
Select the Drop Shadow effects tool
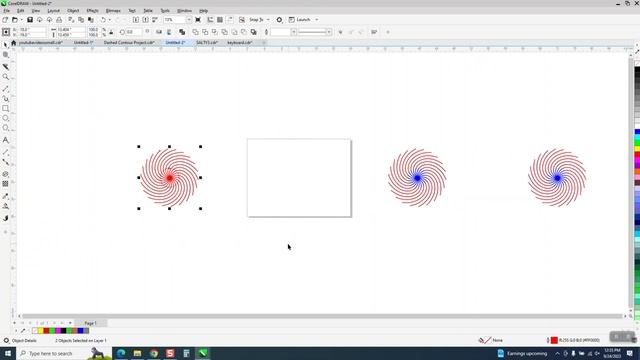click(x=6, y=174)
